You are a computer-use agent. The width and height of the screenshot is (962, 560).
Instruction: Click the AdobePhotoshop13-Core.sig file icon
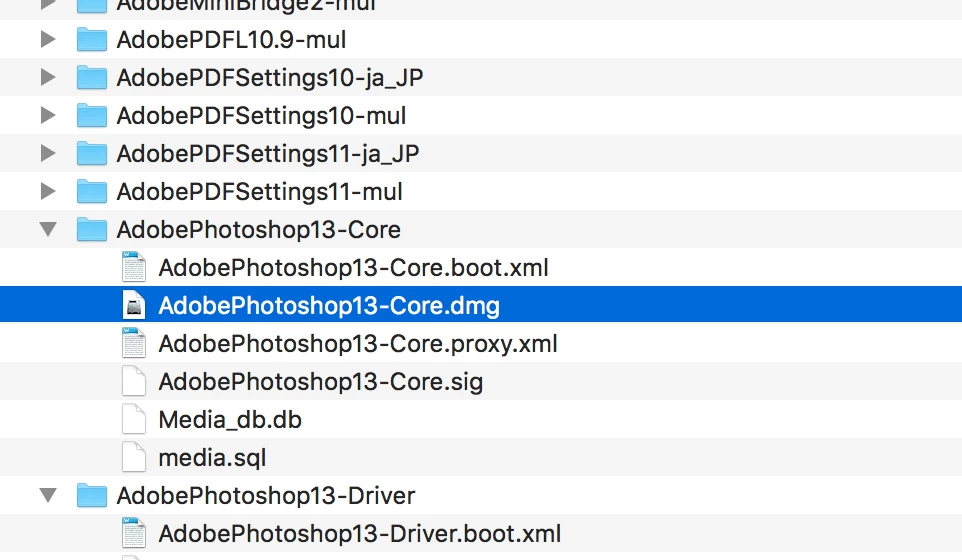click(x=134, y=382)
